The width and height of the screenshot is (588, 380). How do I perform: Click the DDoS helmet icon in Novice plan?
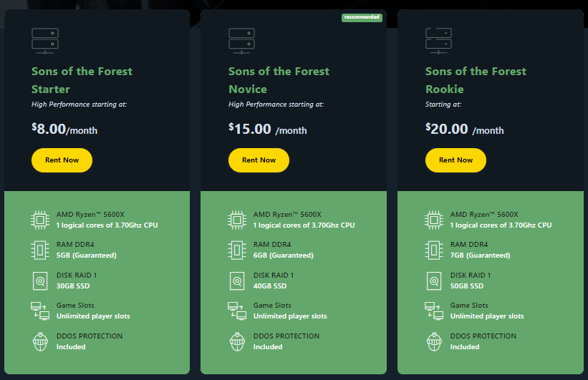[237, 341]
